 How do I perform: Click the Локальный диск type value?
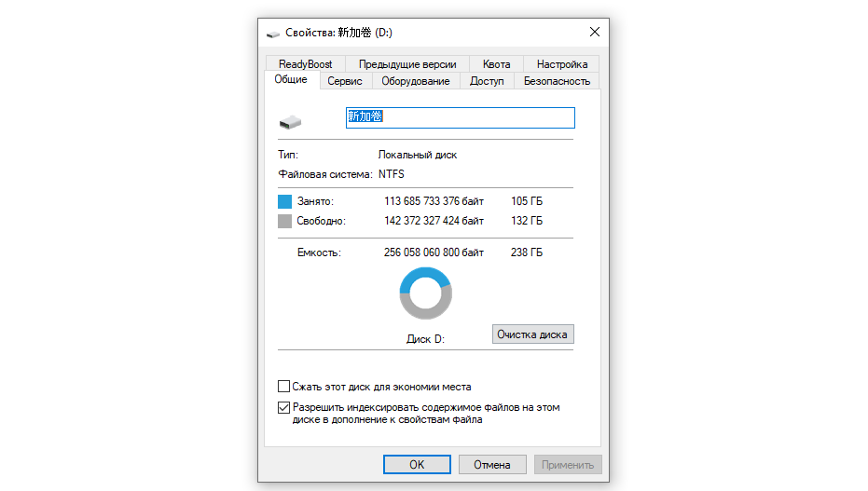pyautogui.click(x=418, y=155)
